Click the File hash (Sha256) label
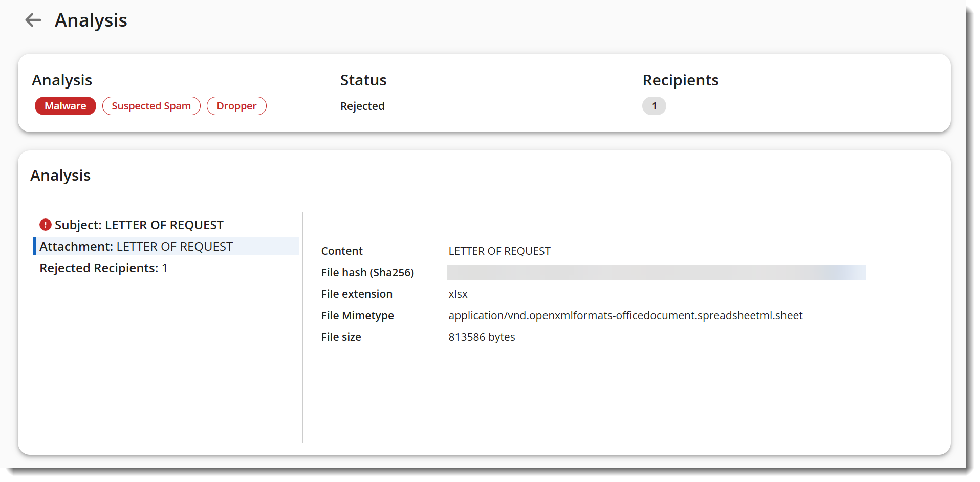Image resolution: width=980 pixels, height=482 pixels. point(367,273)
